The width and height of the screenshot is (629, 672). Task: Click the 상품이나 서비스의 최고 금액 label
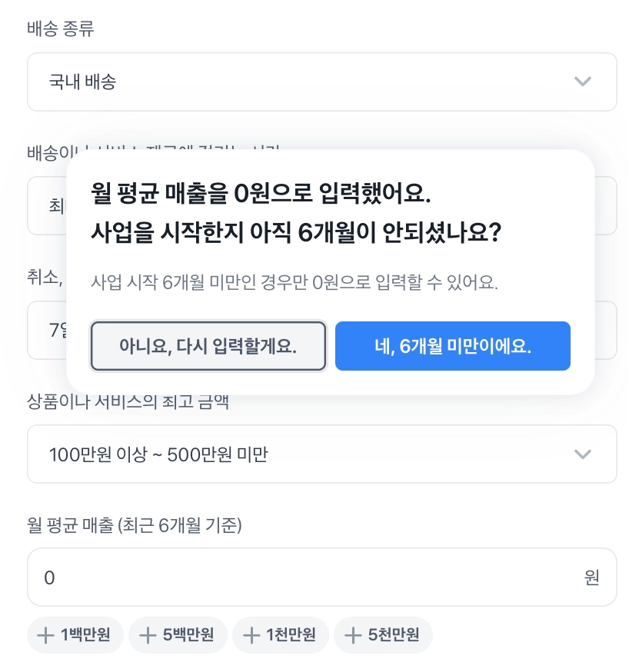[128, 401]
